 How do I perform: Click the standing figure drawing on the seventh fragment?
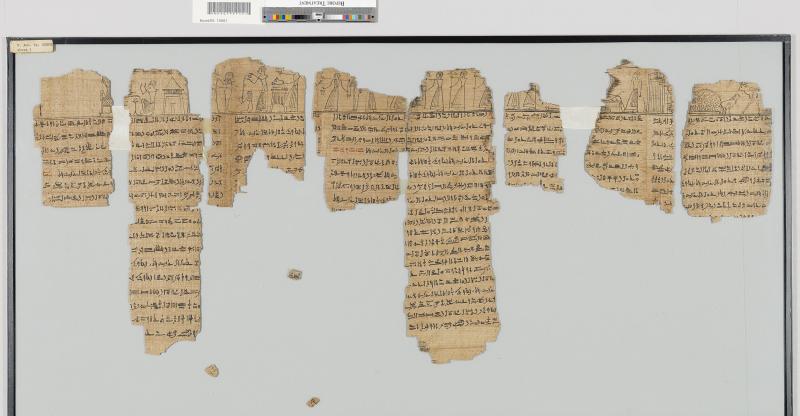click(634, 93)
